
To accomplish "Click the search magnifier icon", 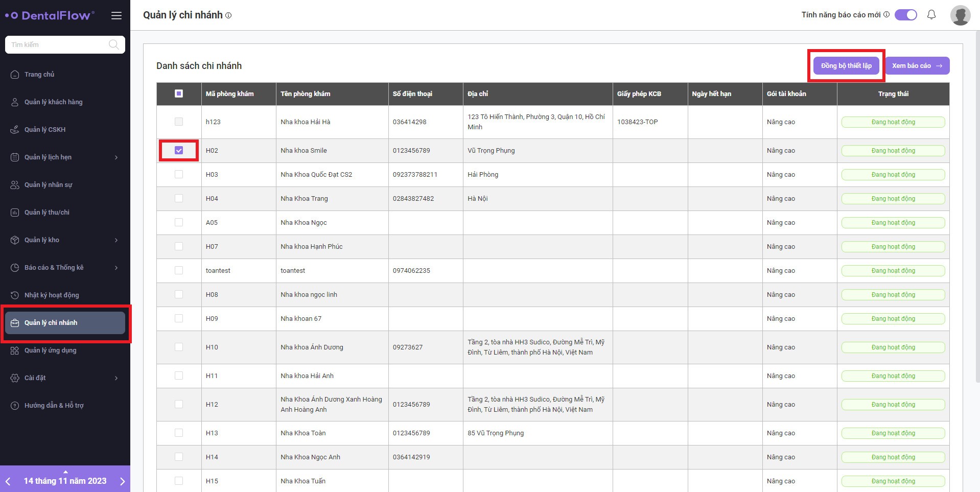I will pos(114,45).
